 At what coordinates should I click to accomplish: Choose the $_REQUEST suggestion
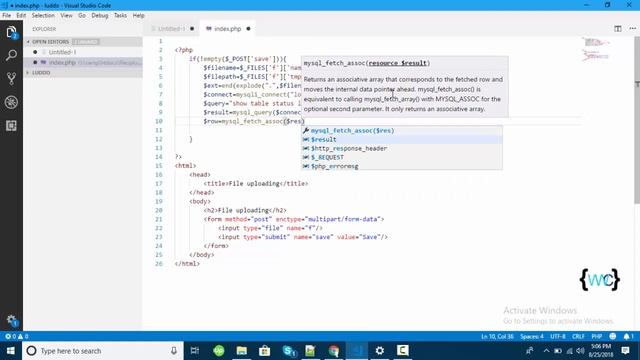coord(402,158)
